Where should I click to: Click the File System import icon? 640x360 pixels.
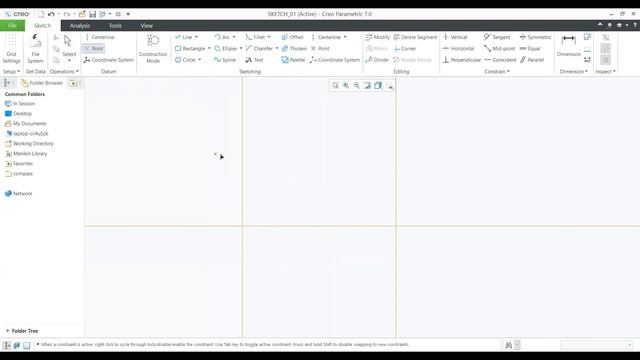[x=35, y=49]
